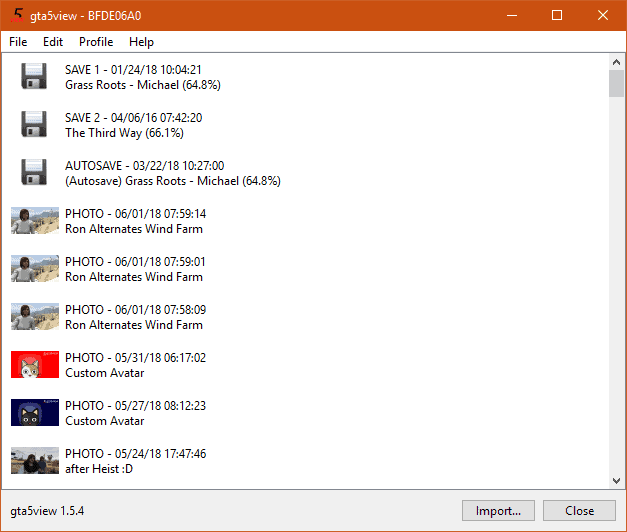Click the Close button at bottom right

pyautogui.click(x=579, y=511)
